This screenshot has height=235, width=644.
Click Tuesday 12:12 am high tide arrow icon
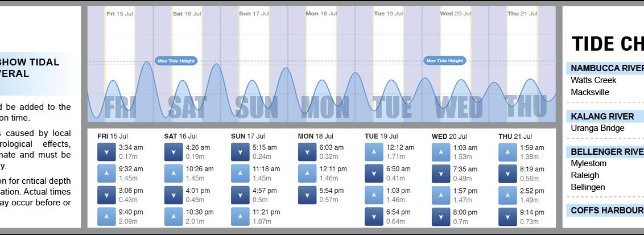click(x=374, y=152)
